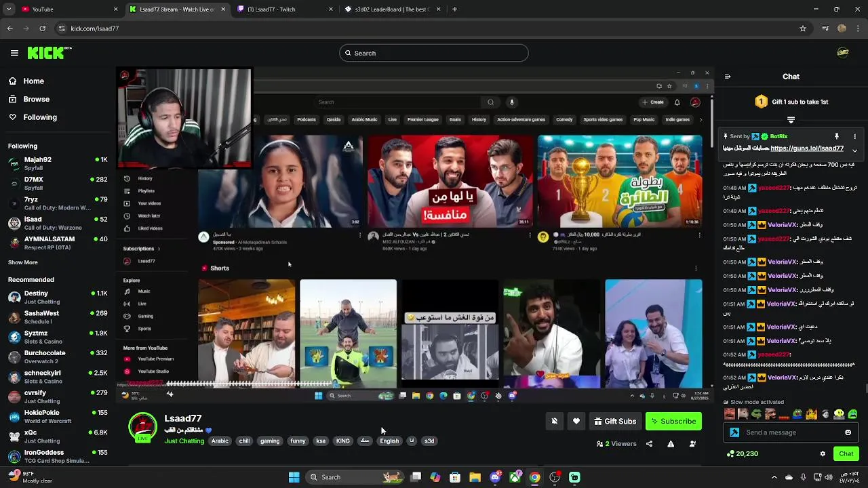Screen dimensions: 868x488
Task: Click the Send a message field
Action: tap(791, 432)
